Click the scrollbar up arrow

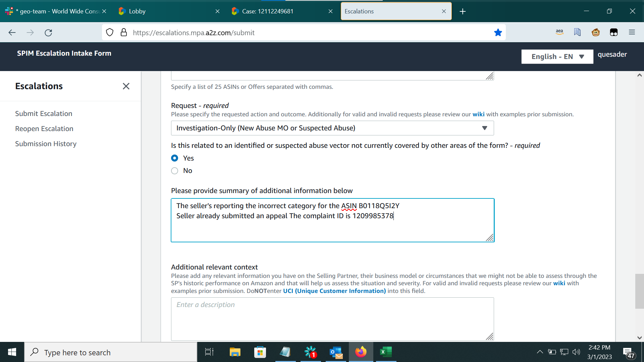point(639,75)
